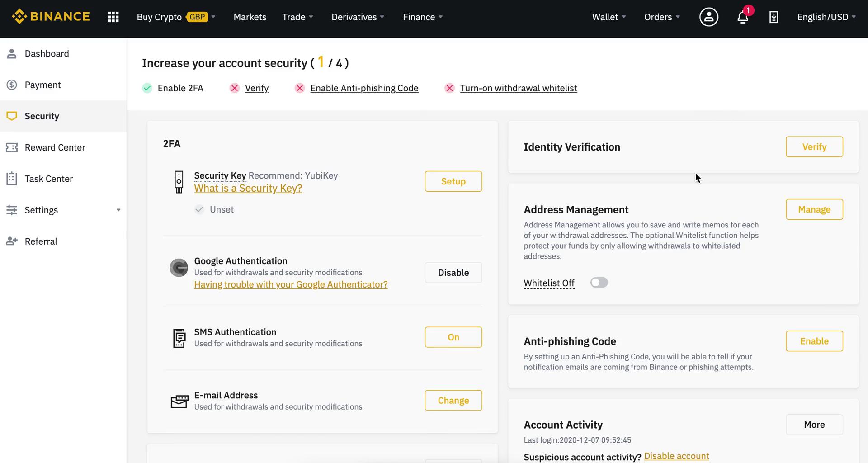Click the Settings sliders icon

(12, 210)
